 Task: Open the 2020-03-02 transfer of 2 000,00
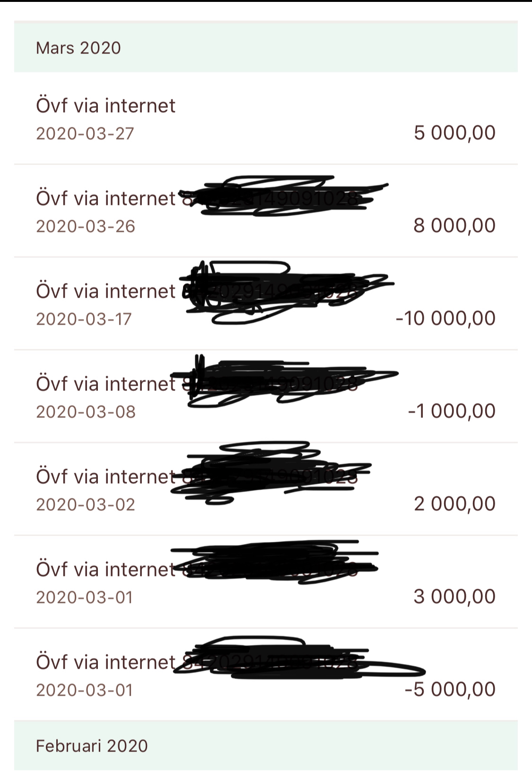click(x=266, y=489)
